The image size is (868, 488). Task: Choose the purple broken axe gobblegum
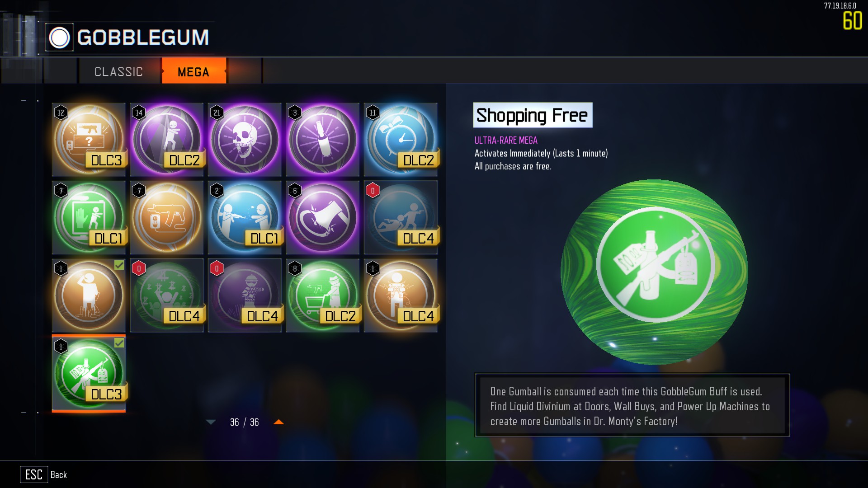pyautogui.click(x=323, y=217)
